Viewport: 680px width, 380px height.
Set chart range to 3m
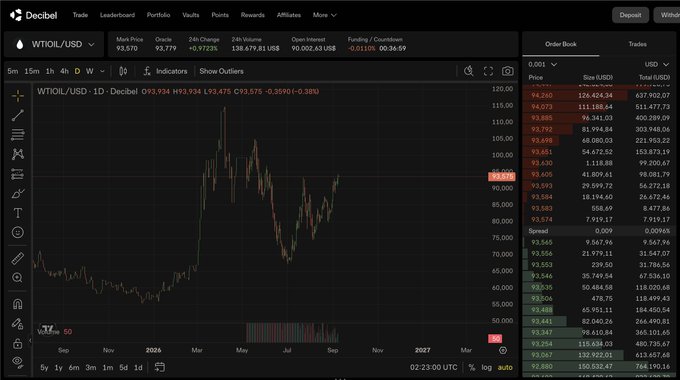pos(91,367)
